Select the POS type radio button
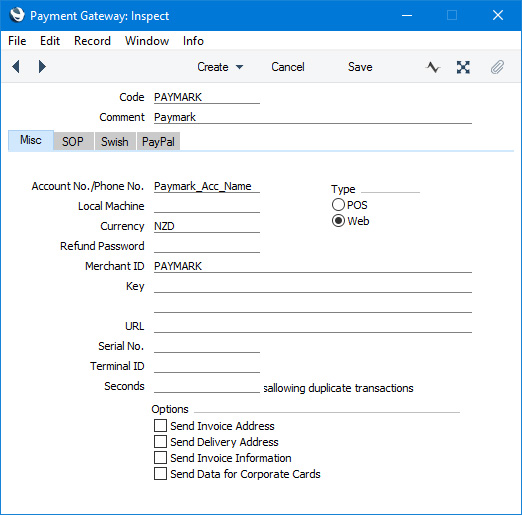 point(338,205)
